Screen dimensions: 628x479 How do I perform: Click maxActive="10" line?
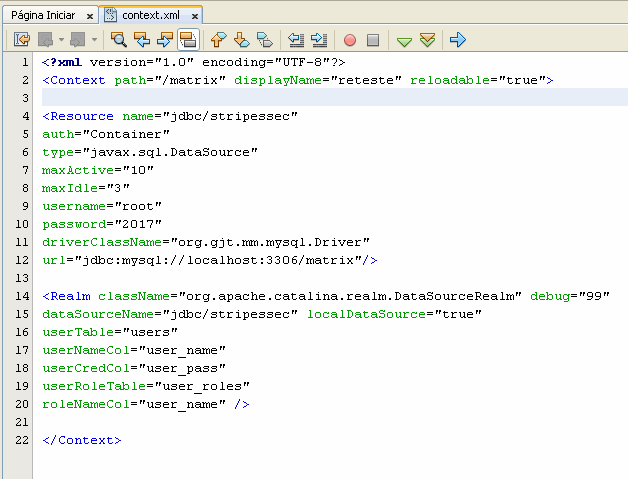click(x=98, y=170)
